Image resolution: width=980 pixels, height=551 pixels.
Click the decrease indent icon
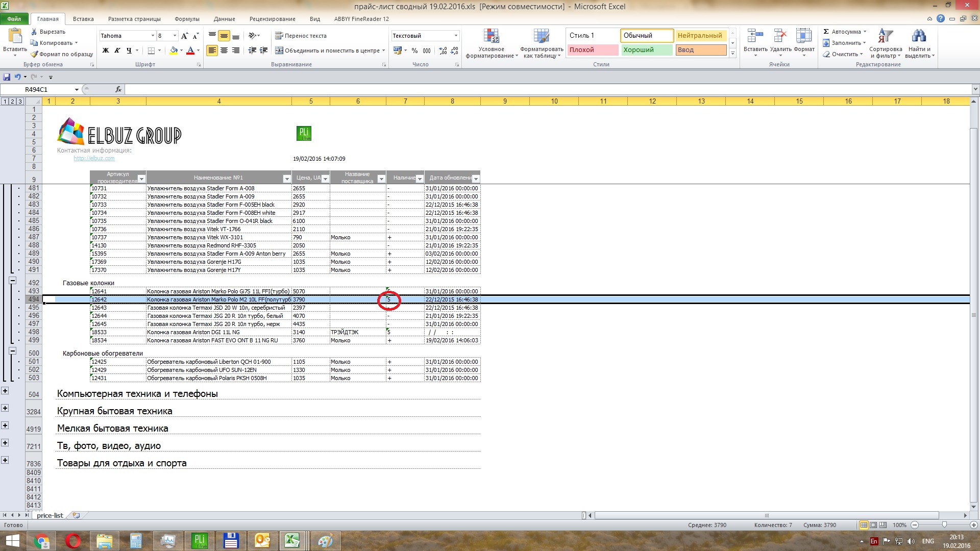(252, 51)
